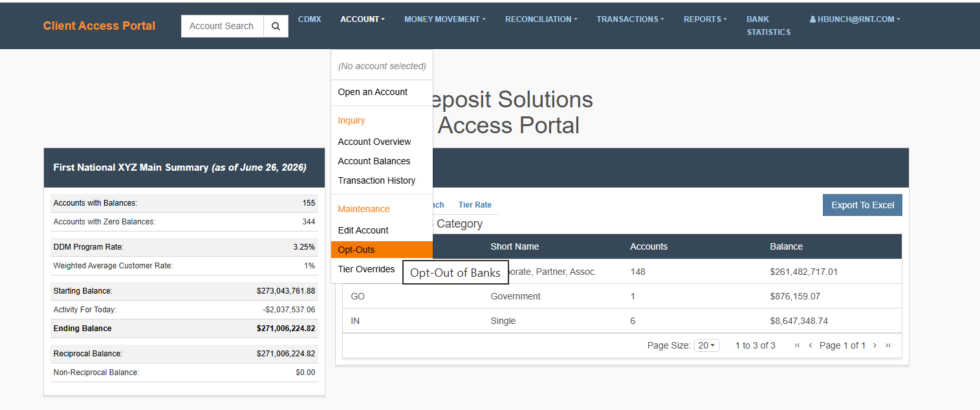This screenshot has width=980, height=410.
Task: Select Account Overview in the dropdown
Action: [x=382, y=142]
